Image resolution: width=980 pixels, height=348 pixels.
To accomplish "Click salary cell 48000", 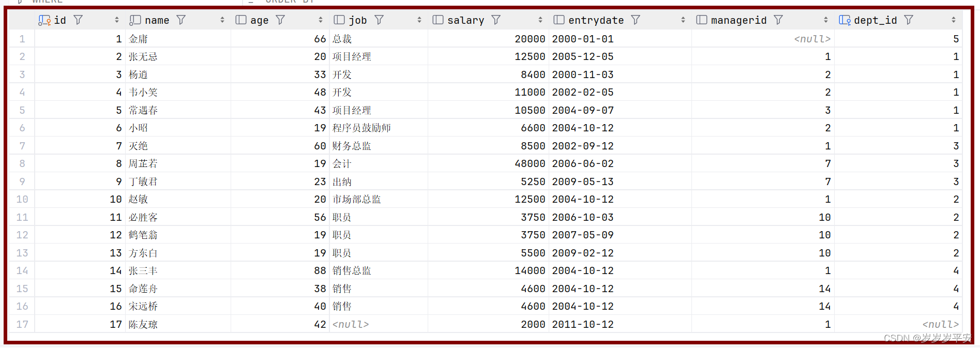I will tap(530, 163).
